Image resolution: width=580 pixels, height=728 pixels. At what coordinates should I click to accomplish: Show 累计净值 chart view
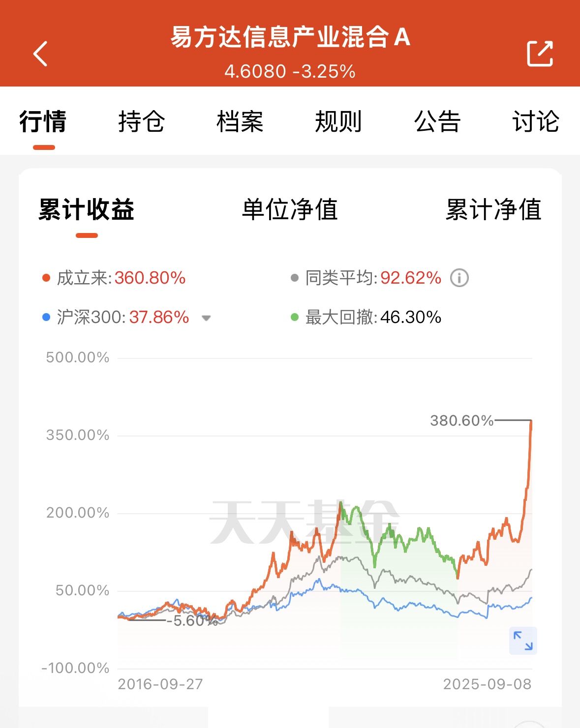pyautogui.click(x=493, y=210)
